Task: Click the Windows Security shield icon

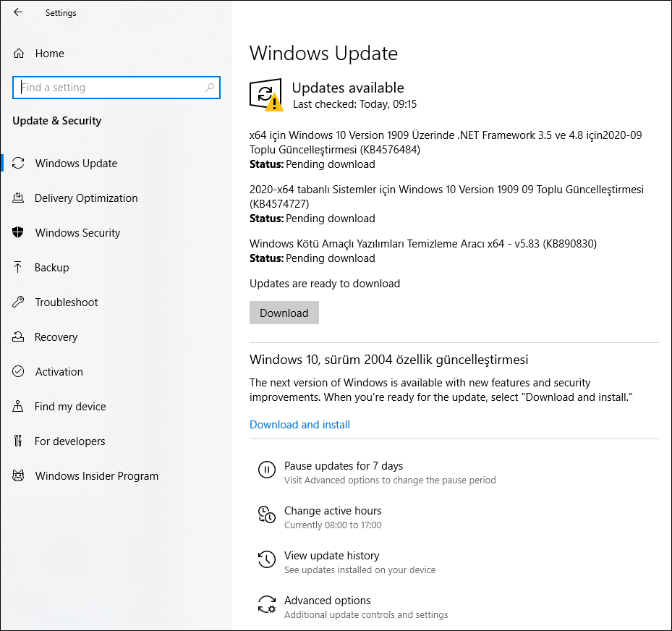Action: (19, 233)
